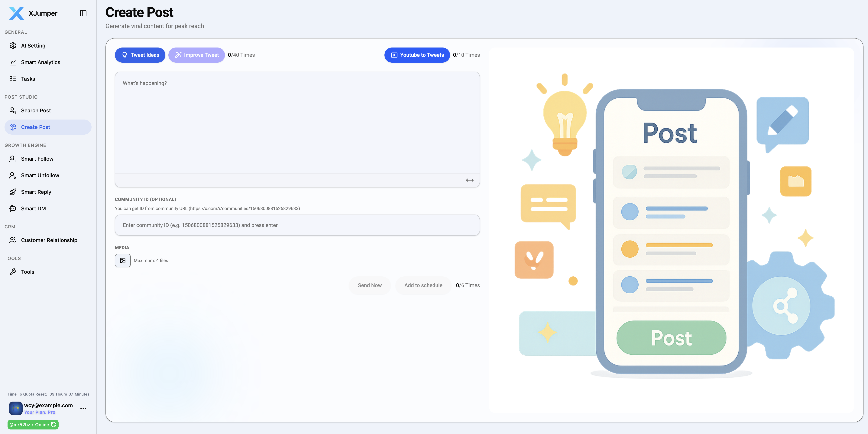Toggle the sidebar collapse control

83,13
